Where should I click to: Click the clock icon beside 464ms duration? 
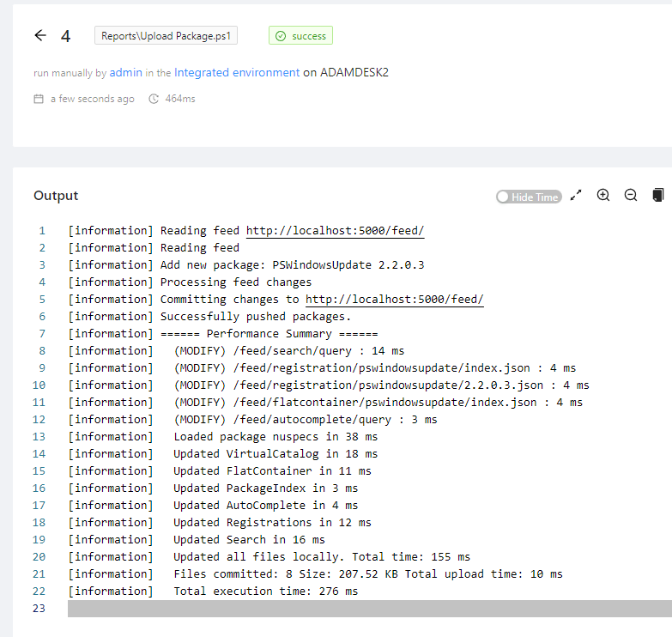pyautogui.click(x=154, y=99)
